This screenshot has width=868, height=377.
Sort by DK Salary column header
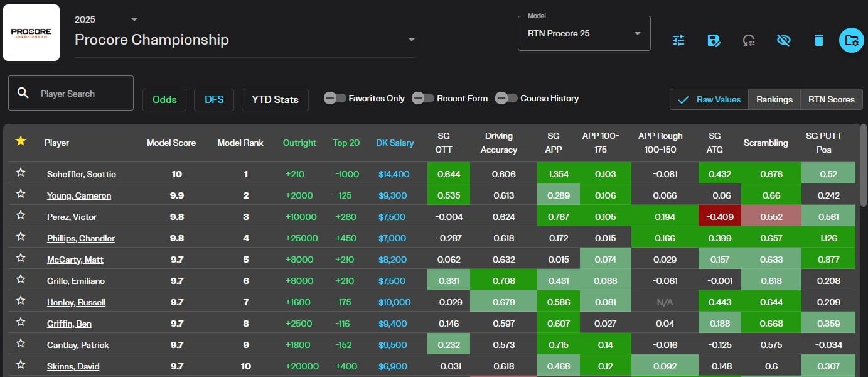click(x=395, y=143)
